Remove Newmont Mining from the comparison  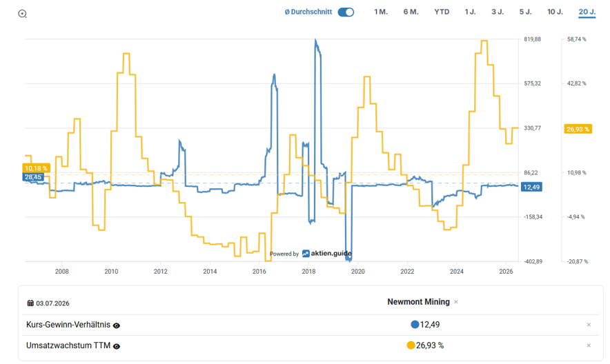[x=456, y=302]
